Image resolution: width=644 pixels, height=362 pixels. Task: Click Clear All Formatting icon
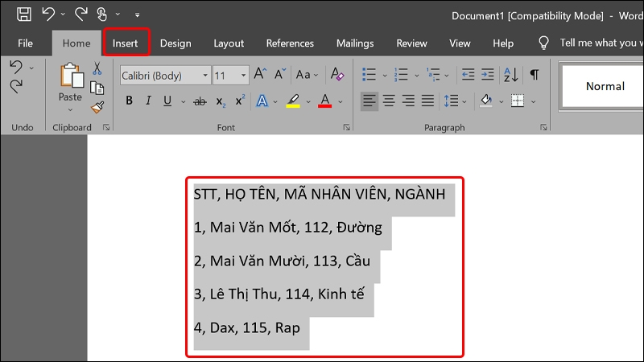[337, 74]
